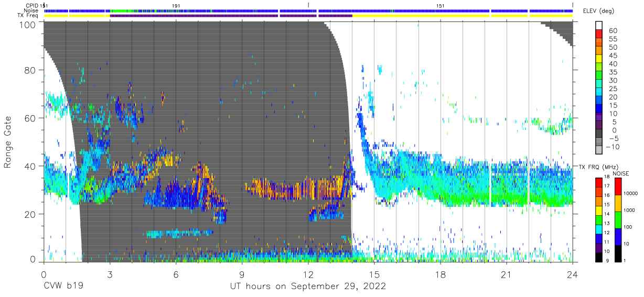Viewport: 644px width, 297px height.
Task: Click the 'Range Gate' y-axis title
Action: click(x=8, y=142)
